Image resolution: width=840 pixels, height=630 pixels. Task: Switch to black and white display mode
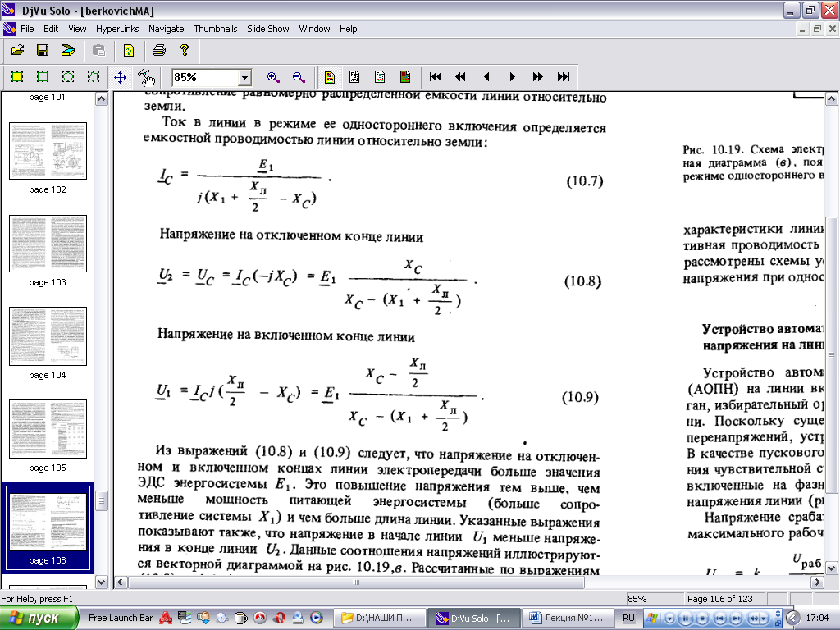tap(354, 77)
